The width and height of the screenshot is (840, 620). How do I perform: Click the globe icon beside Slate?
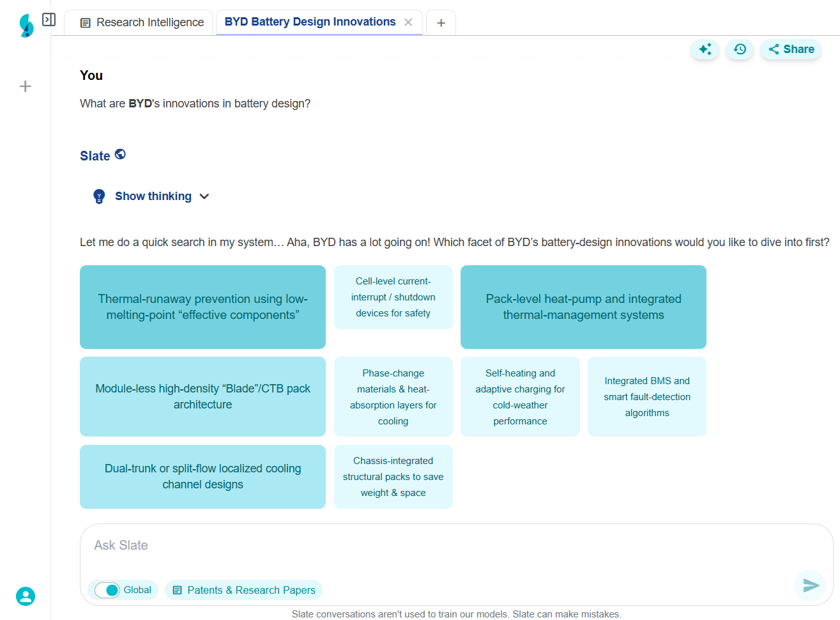pos(120,155)
